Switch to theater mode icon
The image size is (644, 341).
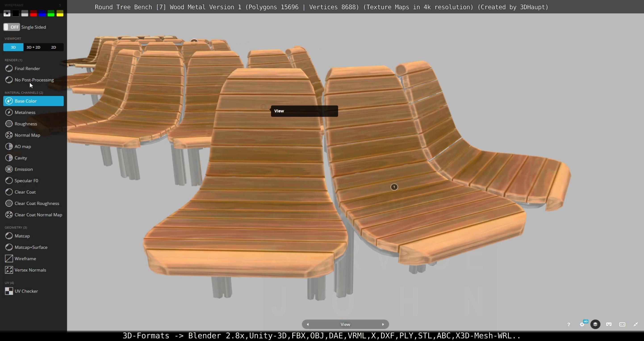click(x=622, y=324)
